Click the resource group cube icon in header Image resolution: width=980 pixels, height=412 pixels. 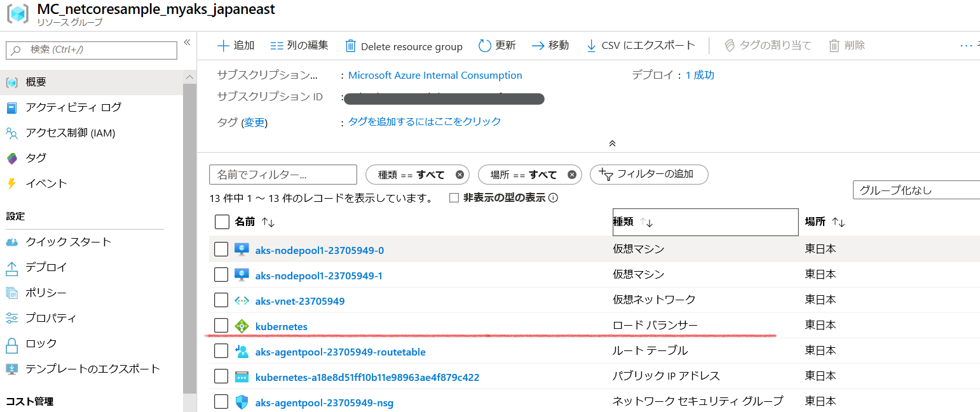click(x=17, y=15)
